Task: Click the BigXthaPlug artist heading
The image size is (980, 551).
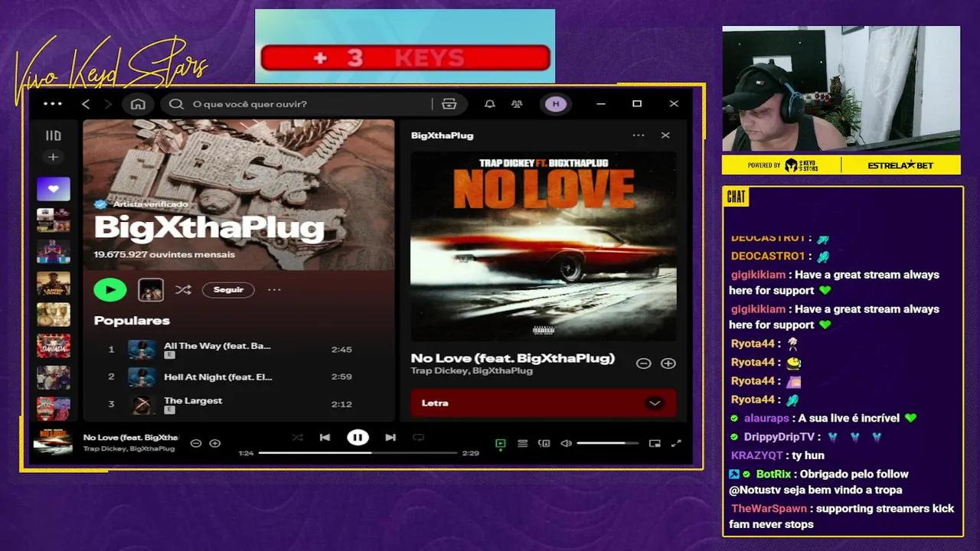Action: 209,227
